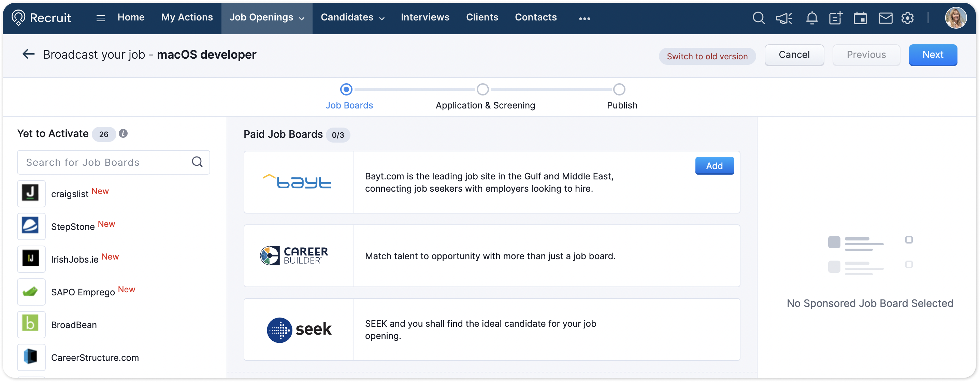Click the Add button for Bayt
The image size is (980, 382).
click(x=714, y=166)
